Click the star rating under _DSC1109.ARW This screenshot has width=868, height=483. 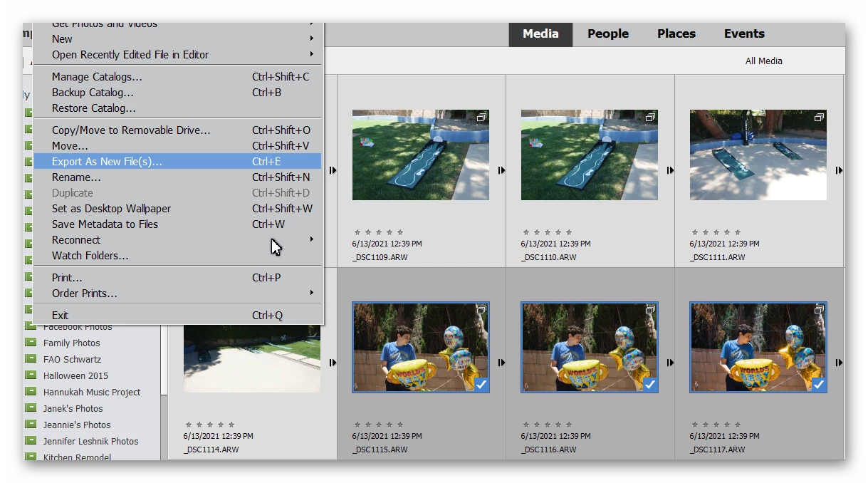pyautogui.click(x=379, y=232)
